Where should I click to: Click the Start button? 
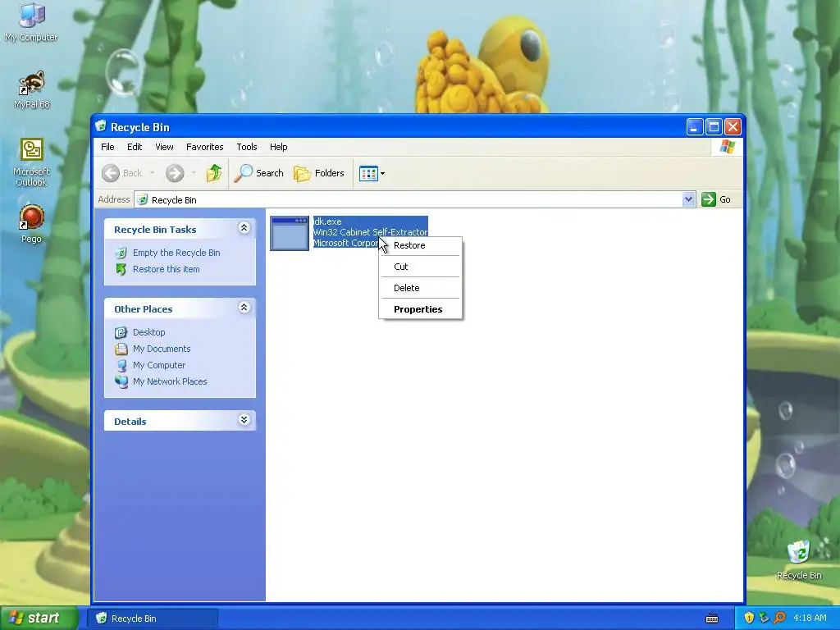pos(39,618)
